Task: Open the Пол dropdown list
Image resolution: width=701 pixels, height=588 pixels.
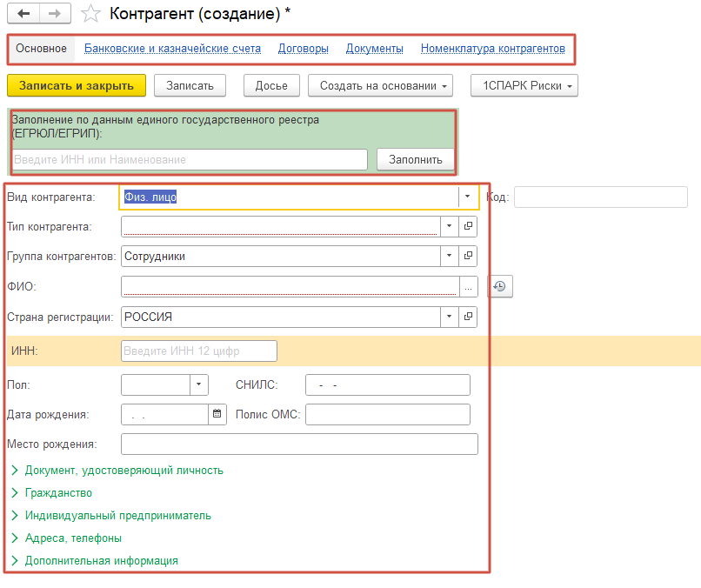Action: (x=199, y=384)
